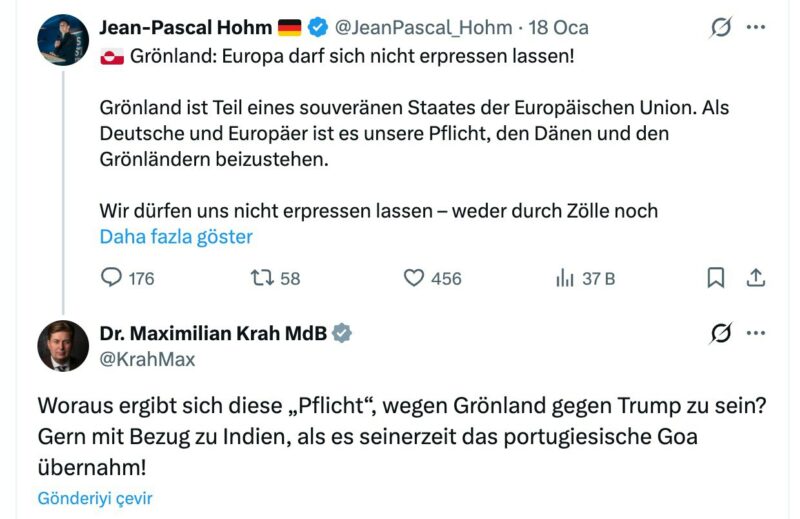
Task: Translate post via "Gönderiyi çevir"
Action: coord(95,498)
